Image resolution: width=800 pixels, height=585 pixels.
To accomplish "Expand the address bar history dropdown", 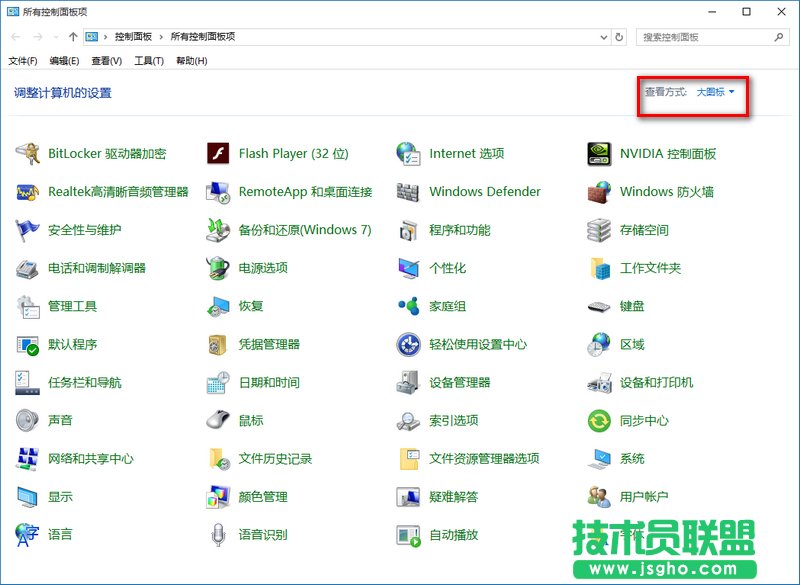I will point(603,36).
